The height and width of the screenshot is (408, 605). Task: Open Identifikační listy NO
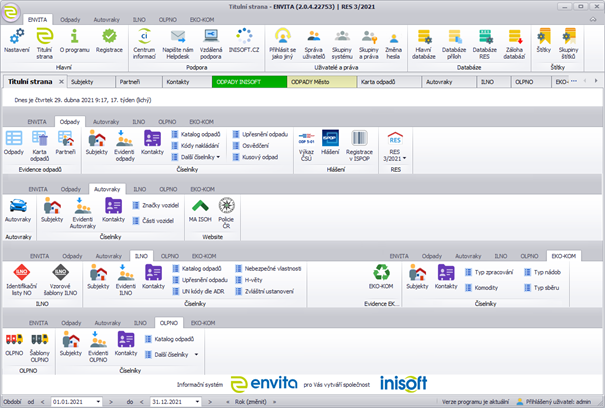pos(22,280)
